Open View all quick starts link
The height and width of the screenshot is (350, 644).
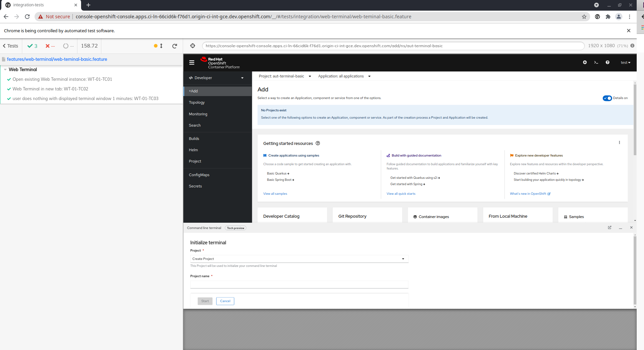401,194
